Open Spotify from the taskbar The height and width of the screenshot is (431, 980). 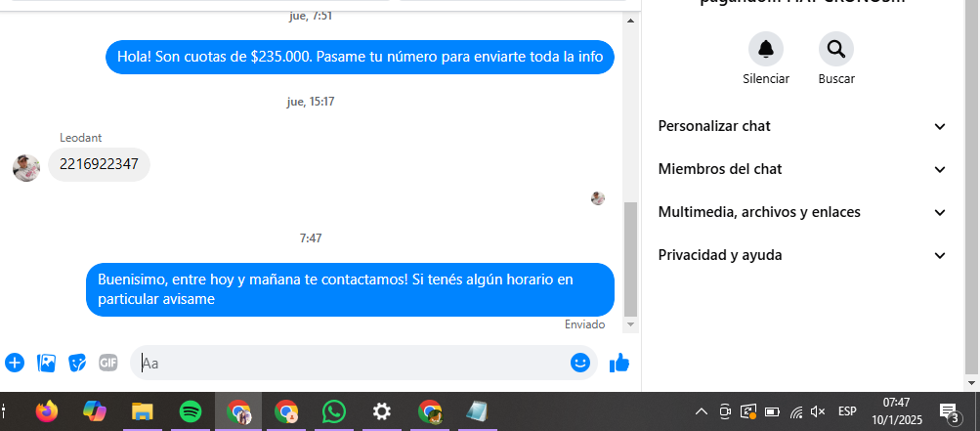tap(190, 411)
